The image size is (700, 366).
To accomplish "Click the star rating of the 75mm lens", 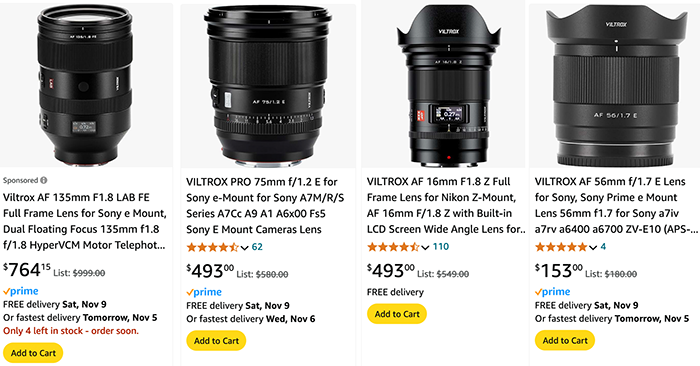I will click(x=213, y=247).
